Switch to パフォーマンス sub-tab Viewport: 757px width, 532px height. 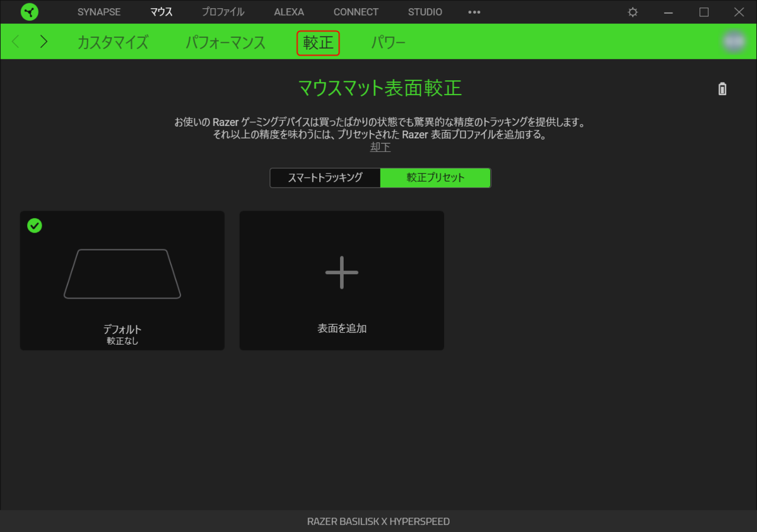(x=225, y=42)
